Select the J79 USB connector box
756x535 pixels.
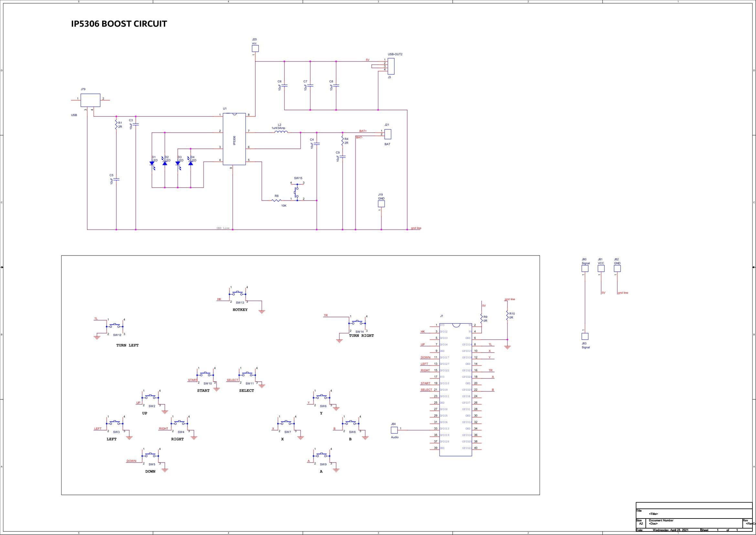pyautogui.click(x=90, y=100)
